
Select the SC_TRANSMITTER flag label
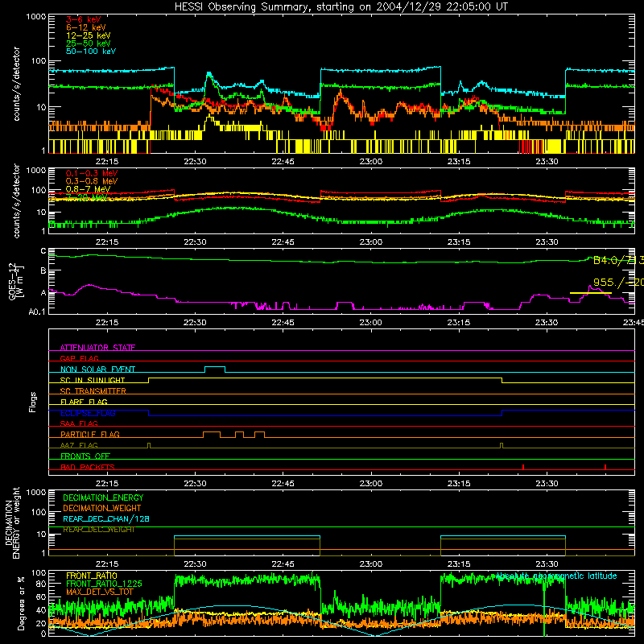pos(93,391)
